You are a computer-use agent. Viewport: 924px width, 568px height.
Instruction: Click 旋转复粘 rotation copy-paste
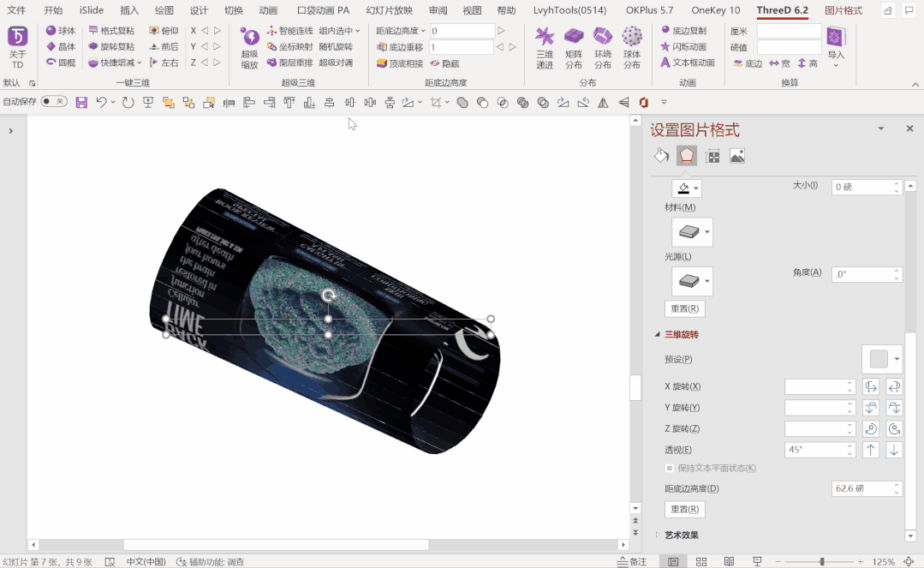click(x=111, y=46)
